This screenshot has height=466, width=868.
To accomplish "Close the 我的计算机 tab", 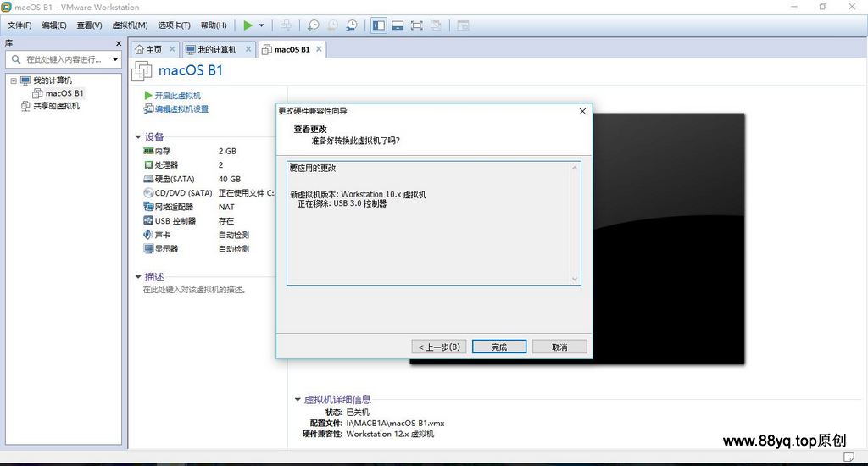I will pos(248,49).
